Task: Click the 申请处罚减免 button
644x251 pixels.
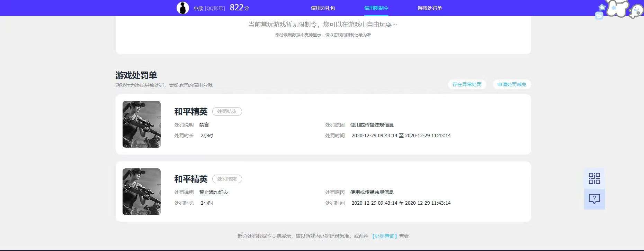Action: (x=512, y=84)
